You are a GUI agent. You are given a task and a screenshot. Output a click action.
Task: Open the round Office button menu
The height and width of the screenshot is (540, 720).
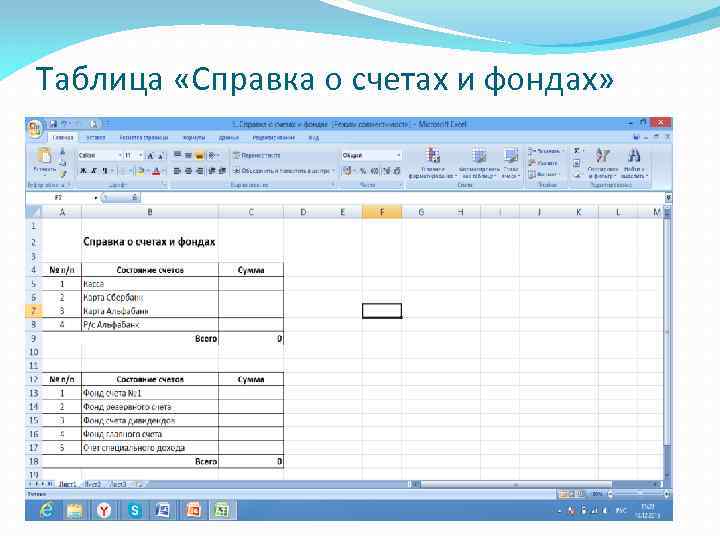(35, 129)
